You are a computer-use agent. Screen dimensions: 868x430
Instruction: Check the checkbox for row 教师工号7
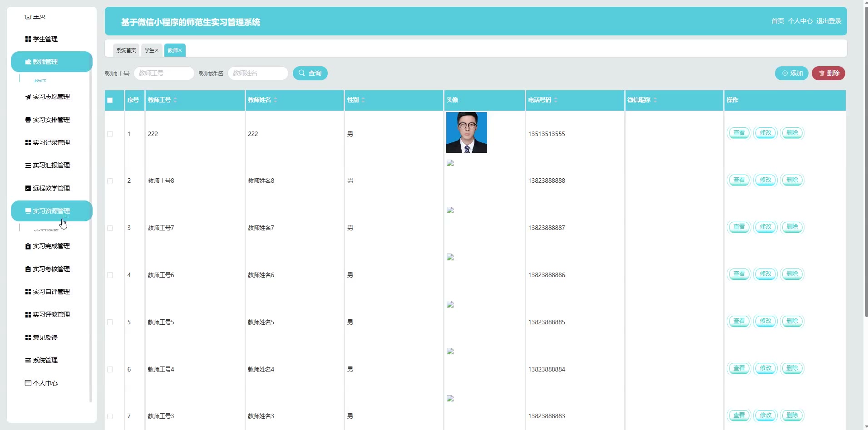[110, 228]
